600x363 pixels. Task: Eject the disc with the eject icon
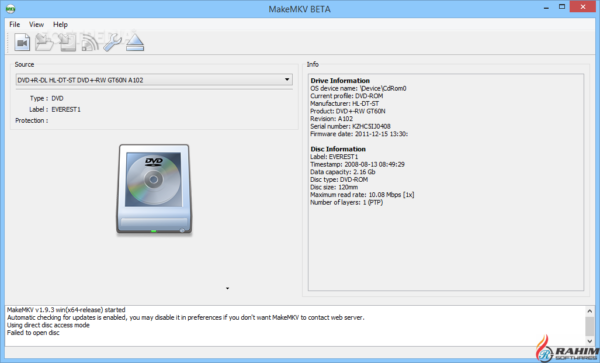click(135, 42)
